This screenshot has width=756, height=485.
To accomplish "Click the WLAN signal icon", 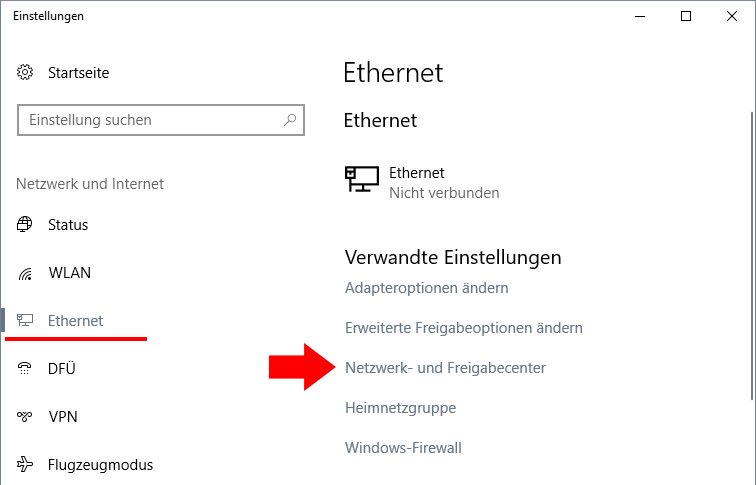I will click(25, 273).
